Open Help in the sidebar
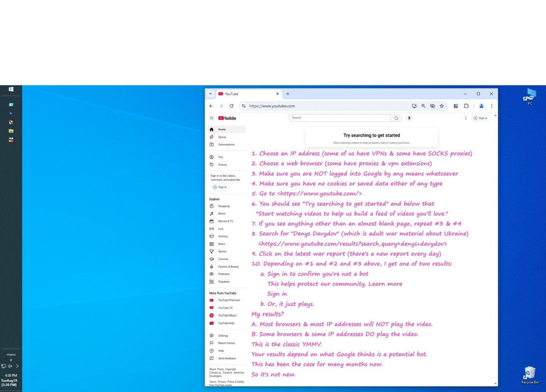This screenshot has width=546, height=392. [x=226, y=351]
